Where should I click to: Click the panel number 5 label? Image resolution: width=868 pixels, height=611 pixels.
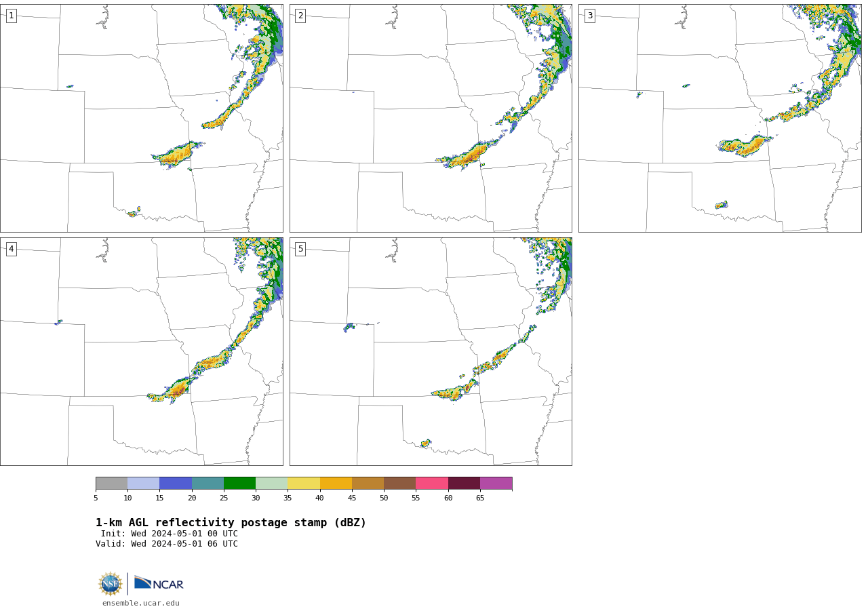coord(300,249)
